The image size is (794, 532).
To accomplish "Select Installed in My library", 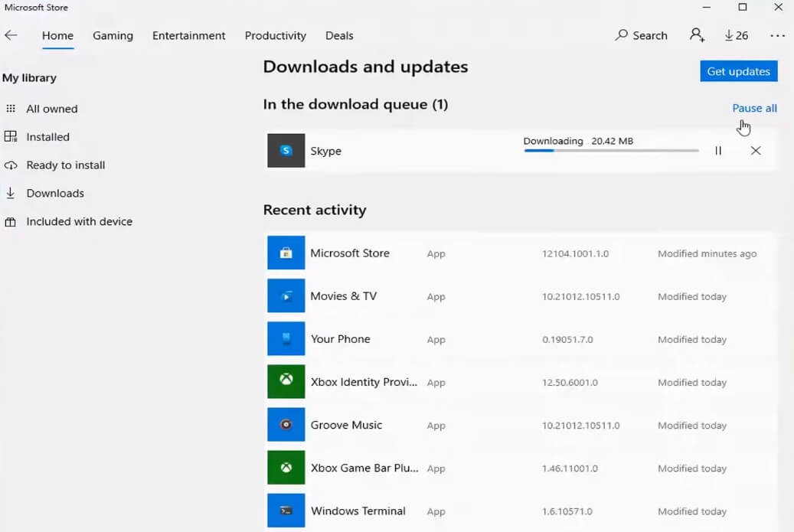I will point(47,137).
